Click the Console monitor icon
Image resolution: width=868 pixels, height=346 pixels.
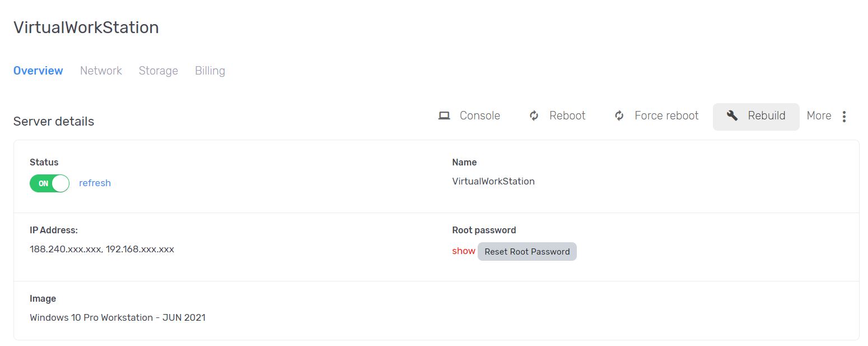[444, 116]
